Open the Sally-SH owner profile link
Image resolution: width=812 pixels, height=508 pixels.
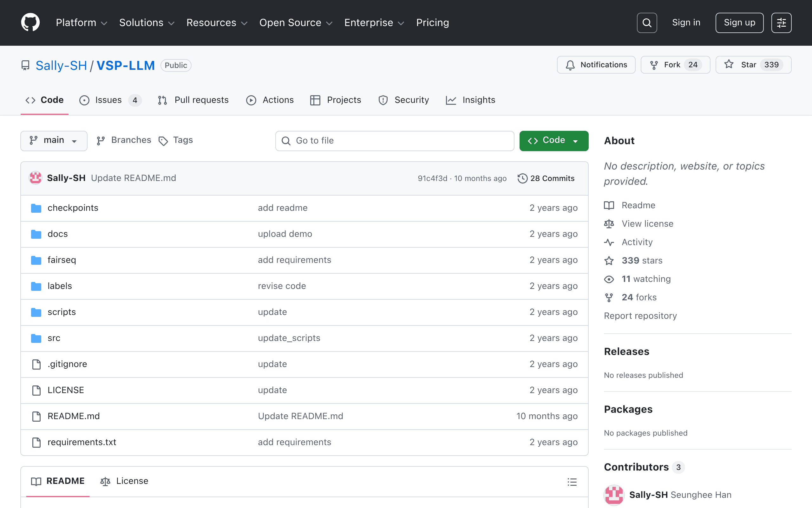tap(62, 65)
